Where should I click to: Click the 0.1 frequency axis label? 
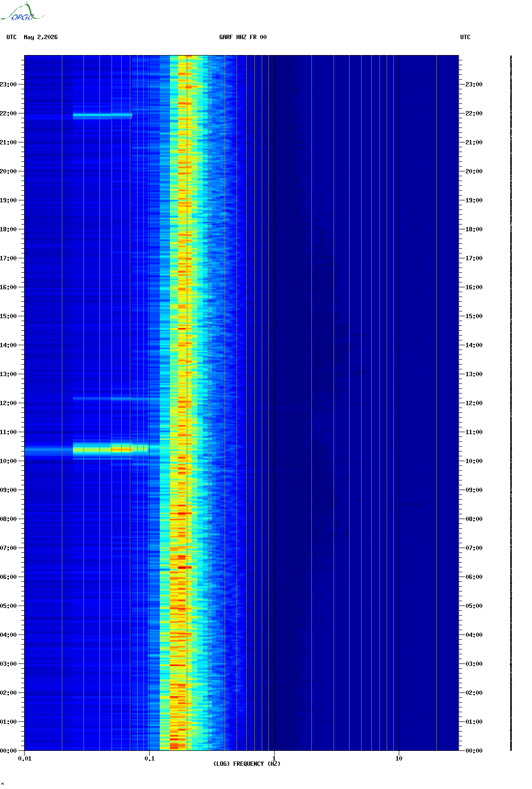tap(150, 759)
